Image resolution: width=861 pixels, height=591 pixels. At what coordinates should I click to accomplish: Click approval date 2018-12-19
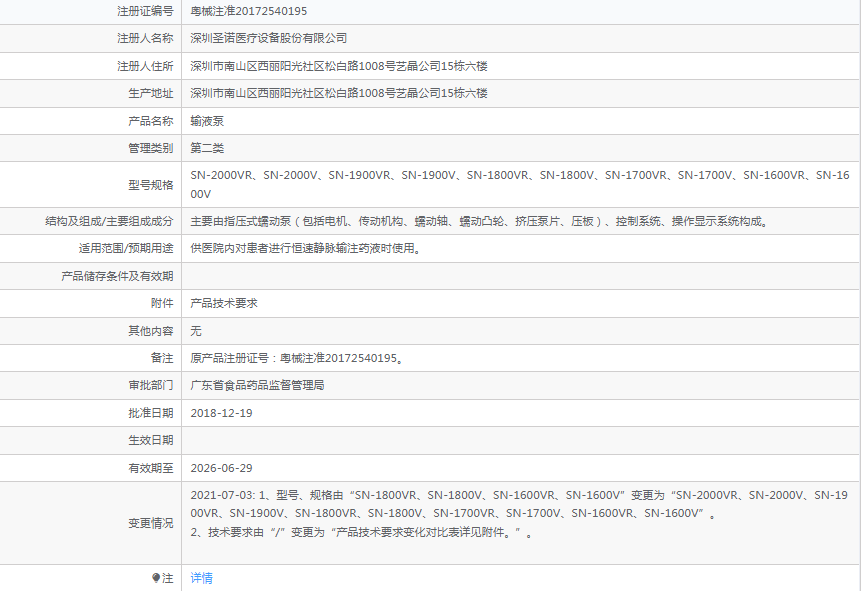pos(221,413)
